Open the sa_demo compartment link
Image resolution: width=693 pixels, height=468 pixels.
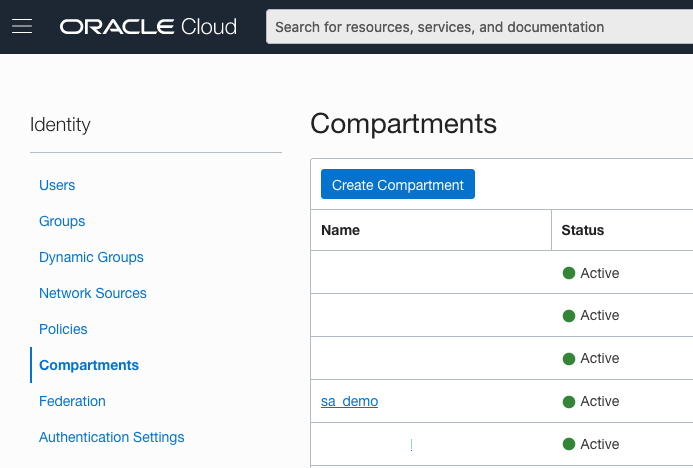[x=349, y=401]
